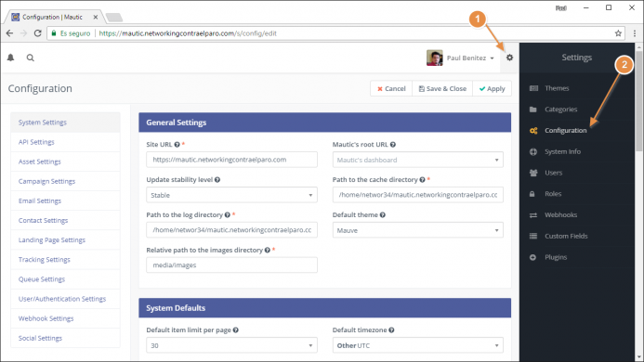Click the Save & Close button
This screenshot has width=644, height=362.
pos(442,89)
